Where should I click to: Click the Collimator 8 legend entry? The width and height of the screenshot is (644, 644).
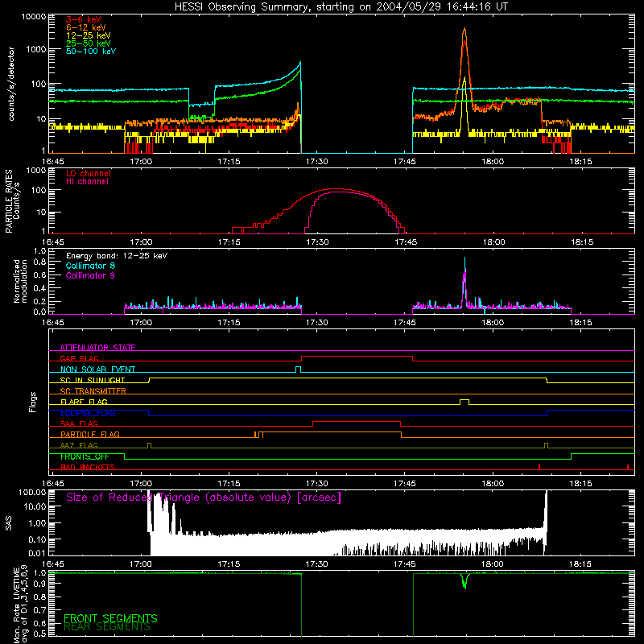(x=90, y=266)
